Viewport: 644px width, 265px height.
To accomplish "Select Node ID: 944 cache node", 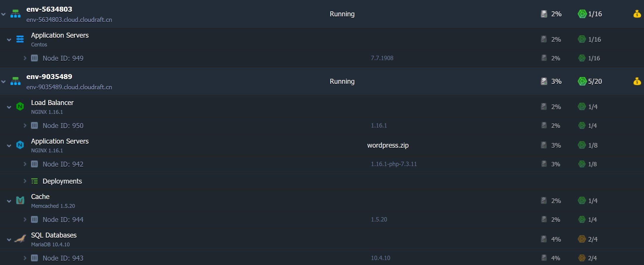I will tap(63, 219).
